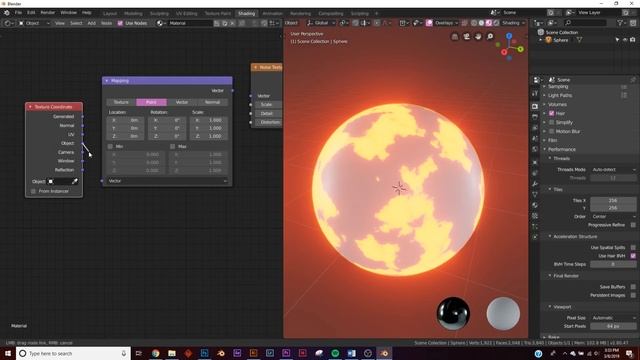The height and width of the screenshot is (360, 640).
Task: Select wireframe viewport shading icon
Action: [x=474, y=23]
